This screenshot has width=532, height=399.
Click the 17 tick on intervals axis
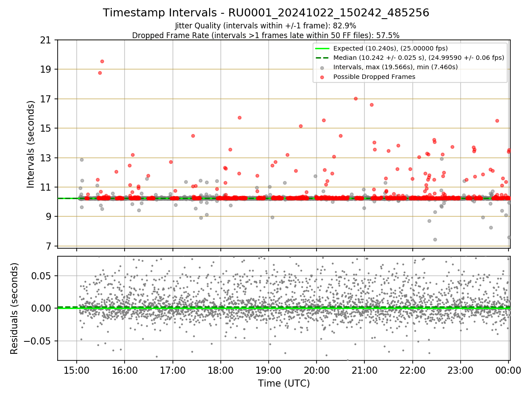point(47,99)
